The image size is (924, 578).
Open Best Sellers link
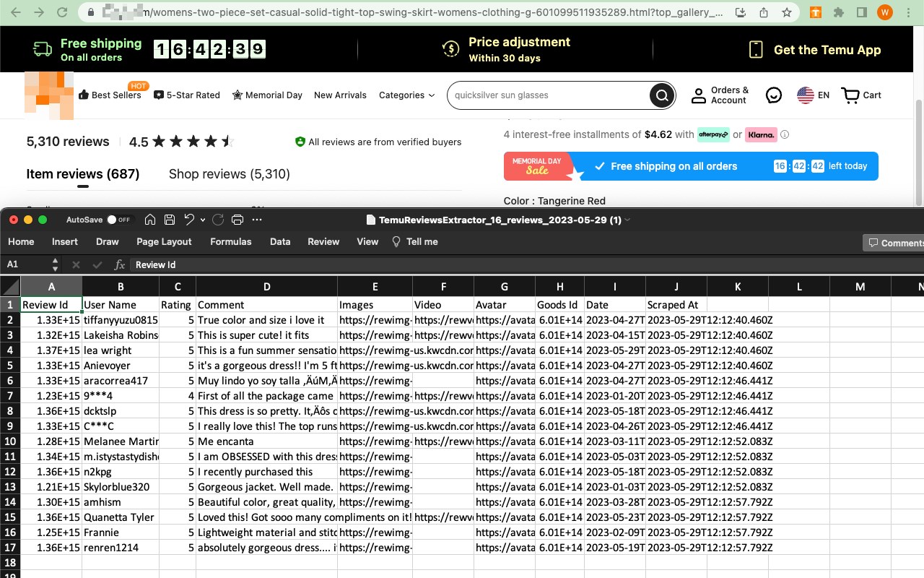click(110, 95)
